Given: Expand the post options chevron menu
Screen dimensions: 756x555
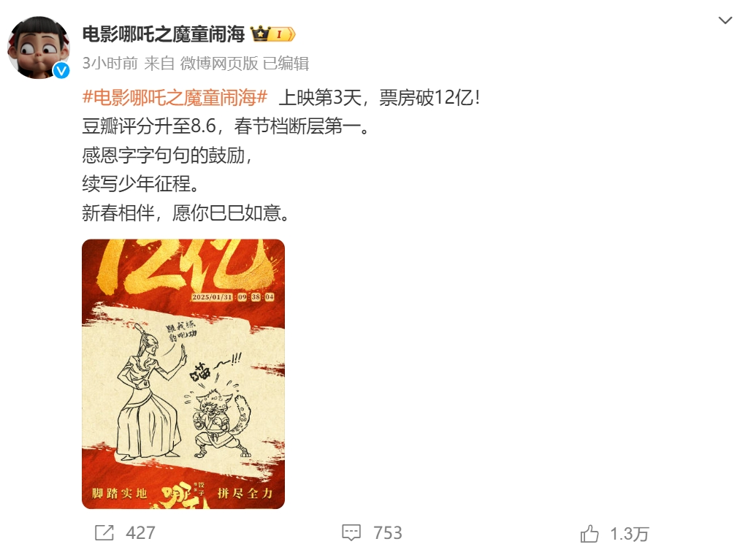Looking at the screenshot, I should point(725,20).
